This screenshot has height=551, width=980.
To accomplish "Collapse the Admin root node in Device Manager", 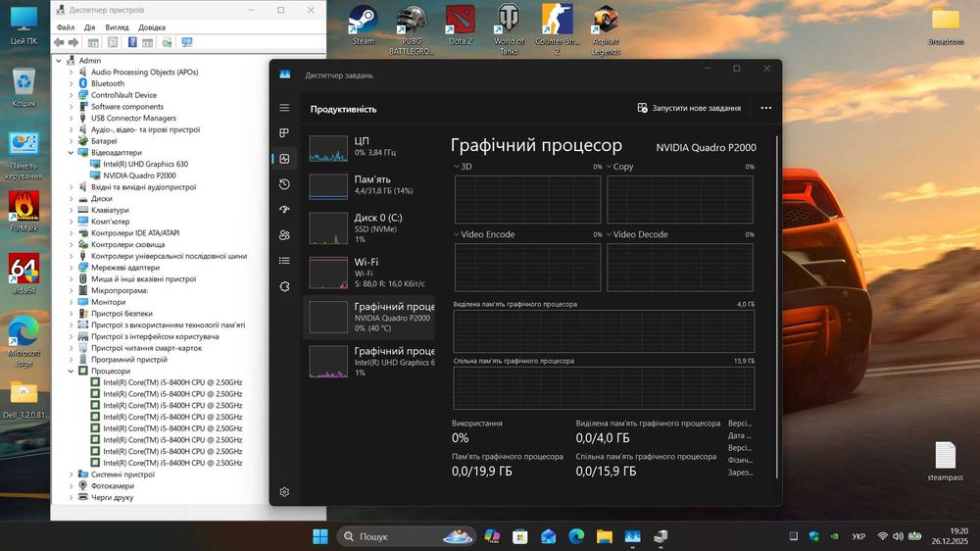I will 59,61.
